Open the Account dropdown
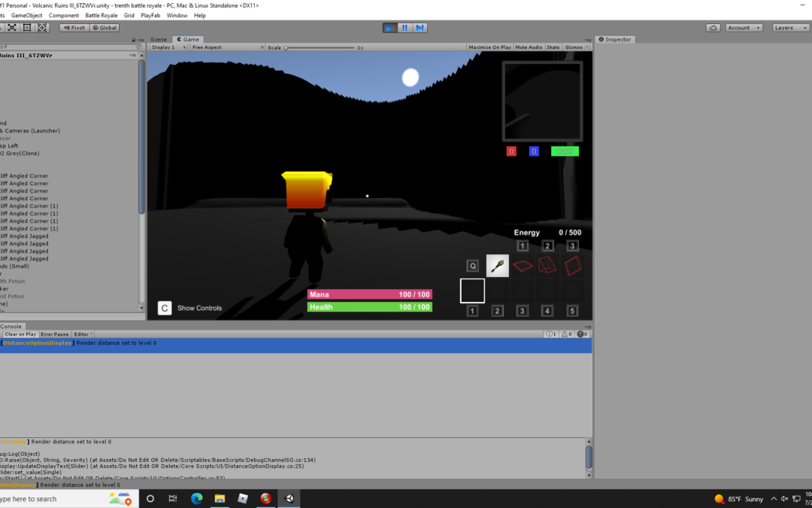Viewport: 812px width, 508px height. click(x=744, y=28)
